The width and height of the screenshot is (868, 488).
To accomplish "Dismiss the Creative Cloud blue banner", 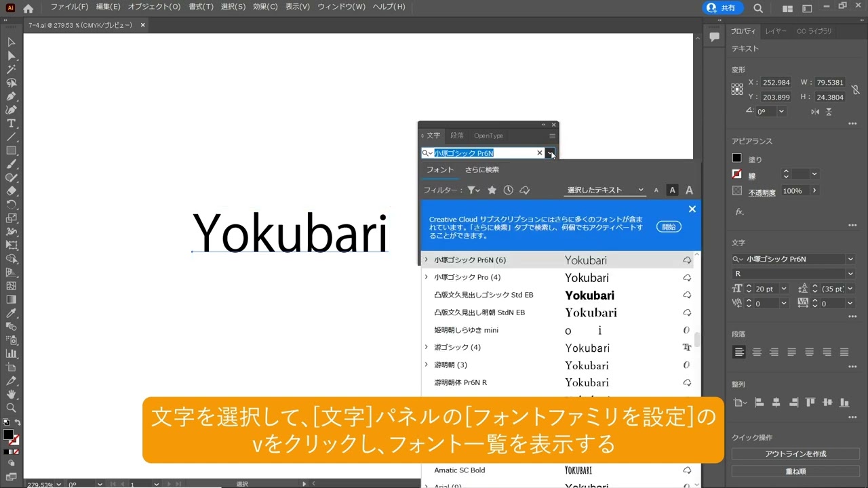I will [692, 209].
